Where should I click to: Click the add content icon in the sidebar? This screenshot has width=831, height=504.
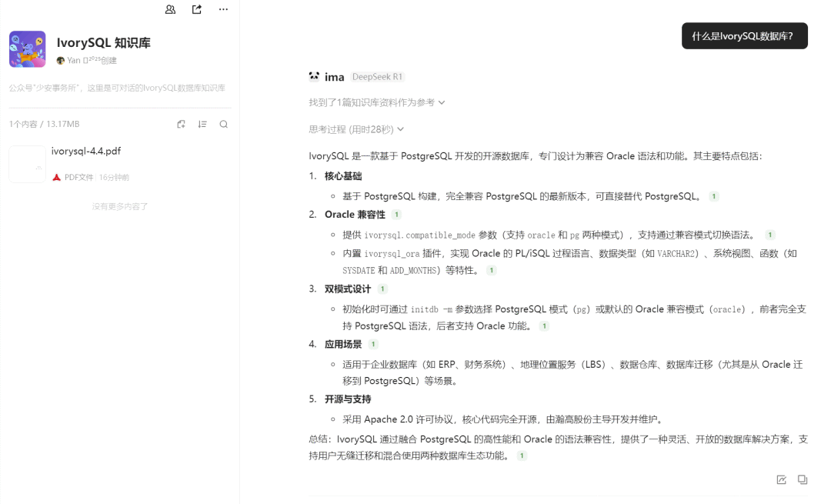pyautogui.click(x=181, y=124)
